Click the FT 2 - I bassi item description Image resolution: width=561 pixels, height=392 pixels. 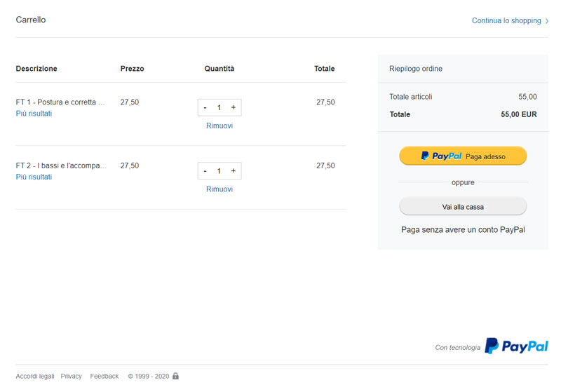61,165
